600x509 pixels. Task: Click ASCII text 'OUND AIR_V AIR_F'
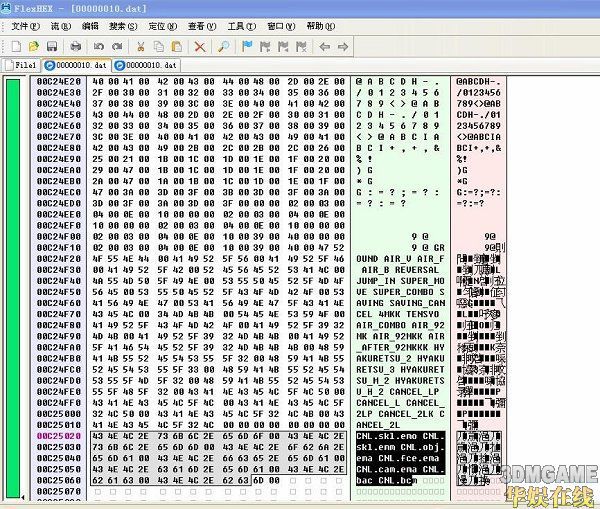coord(400,259)
